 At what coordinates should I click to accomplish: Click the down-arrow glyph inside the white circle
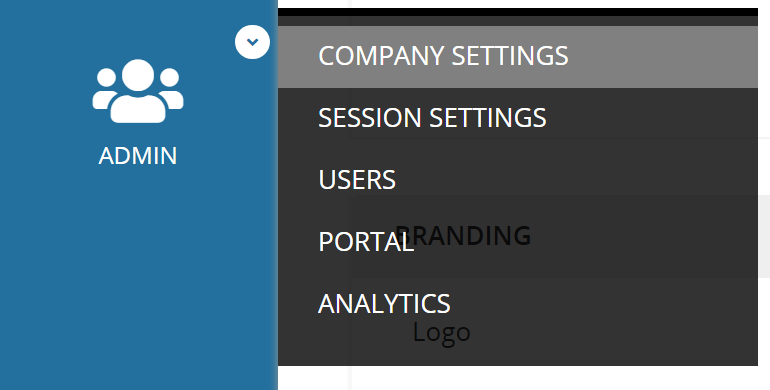pos(252,42)
